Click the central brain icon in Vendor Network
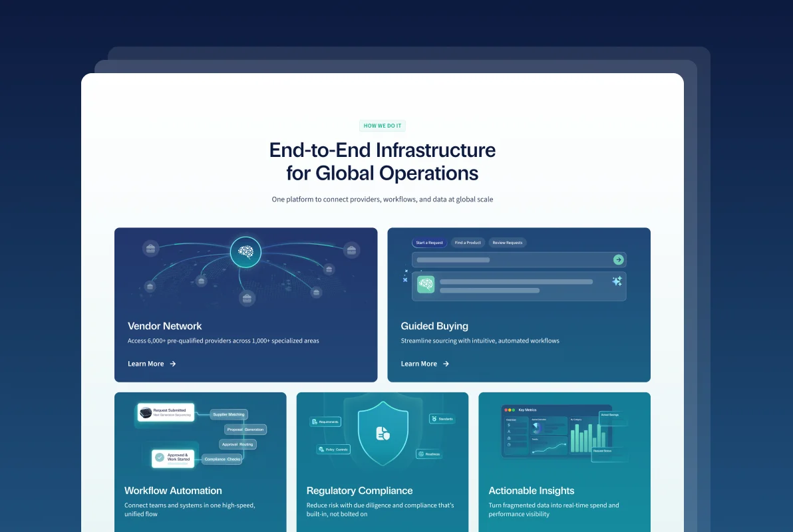Screen dimensions: 793x532 [x=245, y=252]
